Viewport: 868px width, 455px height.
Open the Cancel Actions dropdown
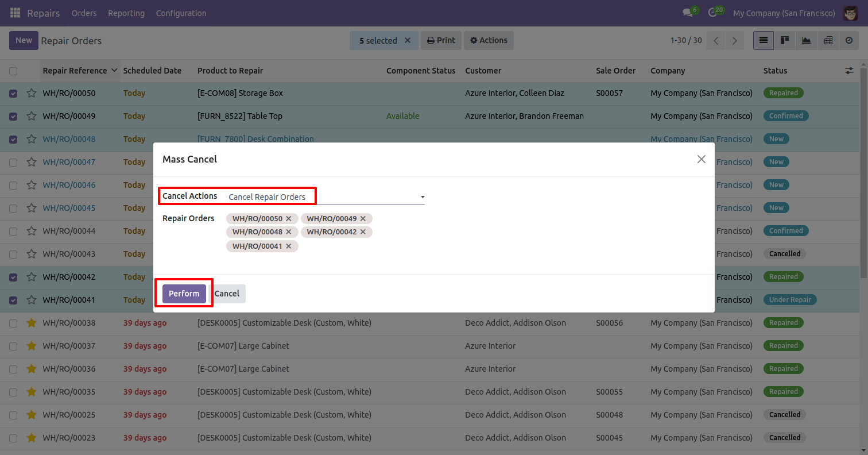[x=325, y=197]
